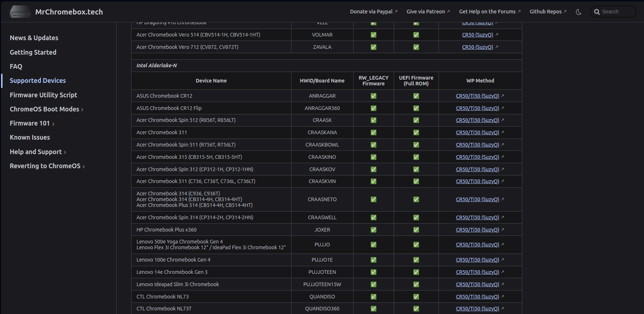Open CR50/Ti50 link for QUANDISO360 row

477,309
